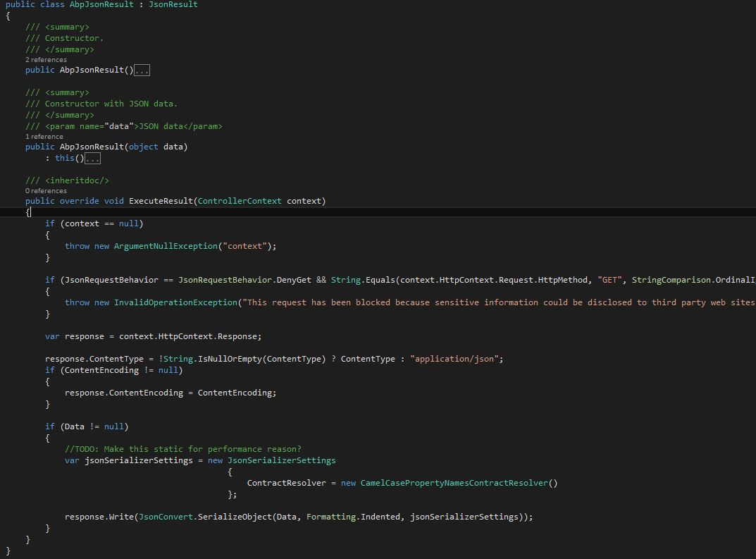756x559 pixels.
Task: Click CamelCasePropertyNamesContractResolver type name
Action: pos(454,483)
